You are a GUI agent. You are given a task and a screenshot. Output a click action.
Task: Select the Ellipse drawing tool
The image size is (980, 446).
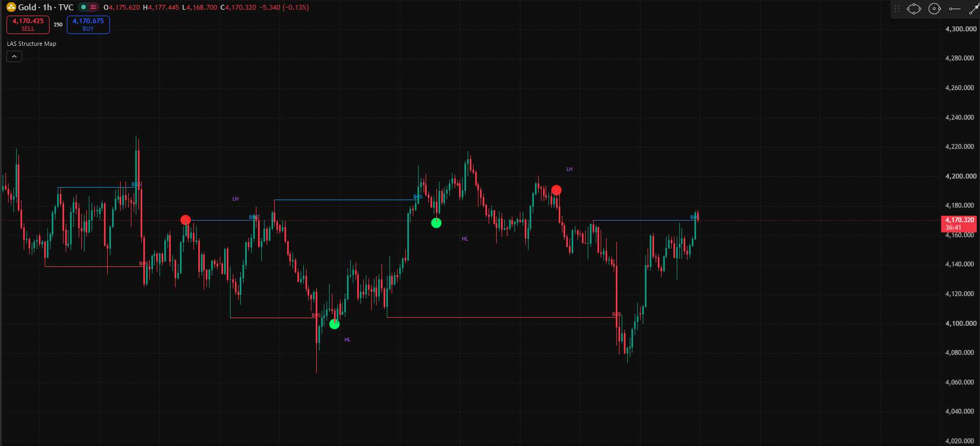[914, 9]
